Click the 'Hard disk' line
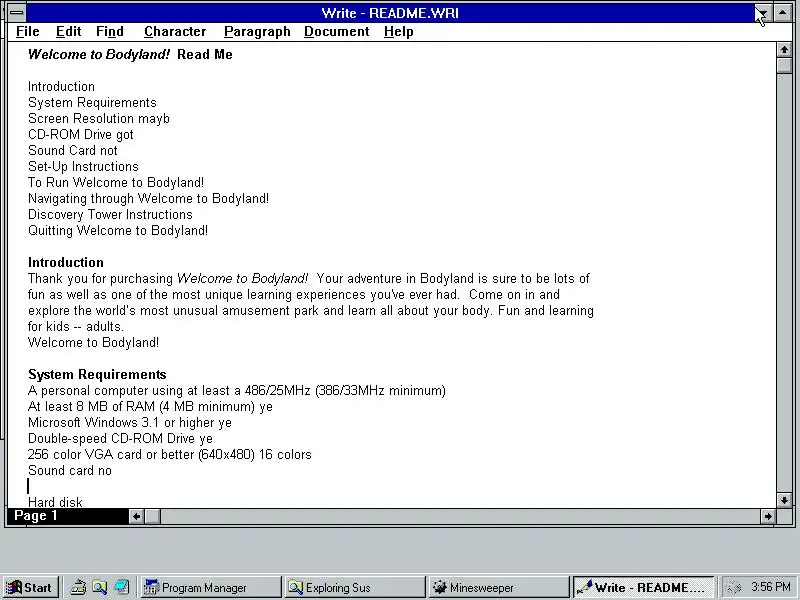Viewport: 800px width, 600px height. [x=55, y=503]
